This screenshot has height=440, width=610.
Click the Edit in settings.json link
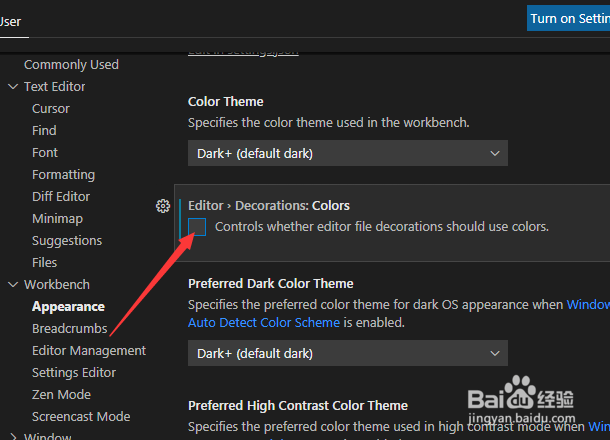(x=244, y=52)
